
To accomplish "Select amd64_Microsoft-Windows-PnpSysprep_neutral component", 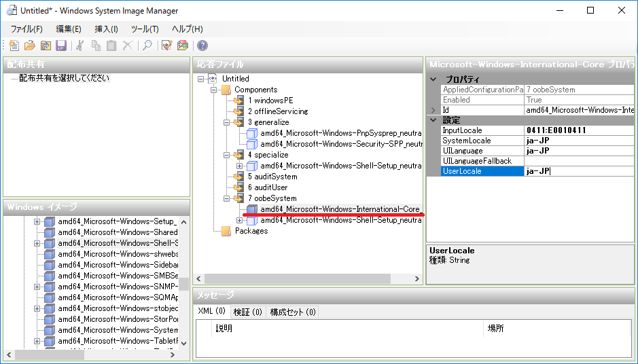I will pos(340,133).
